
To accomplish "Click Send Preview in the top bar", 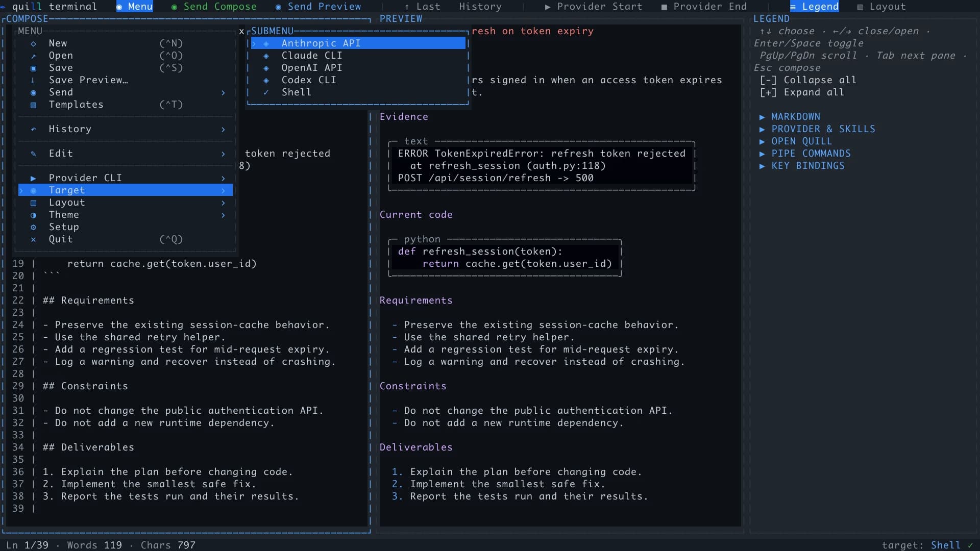I will click(x=318, y=7).
